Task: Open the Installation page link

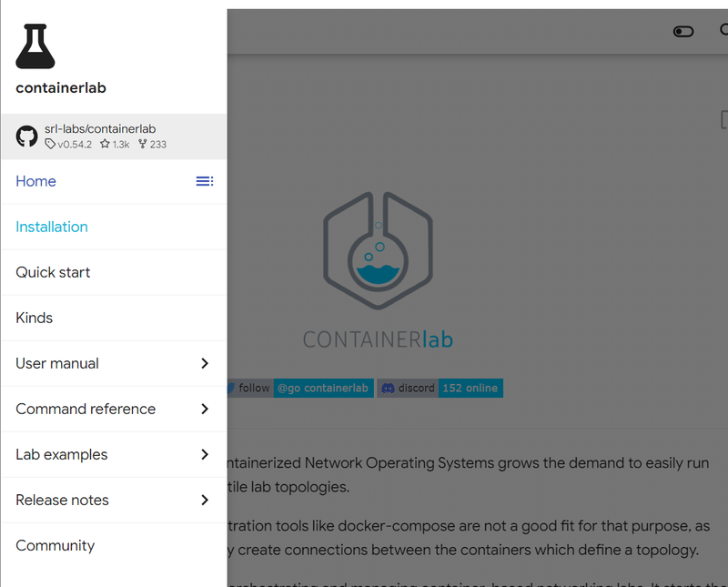Action: (x=51, y=227)
